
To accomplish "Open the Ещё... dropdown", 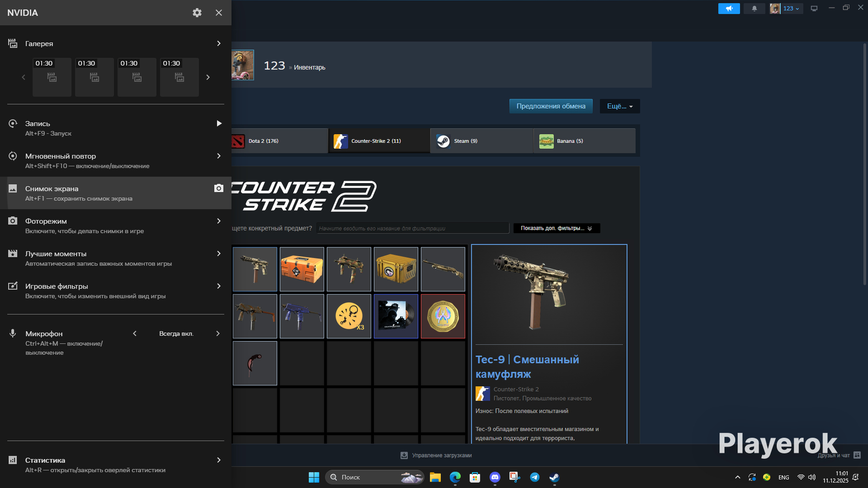I will (620, 106).
